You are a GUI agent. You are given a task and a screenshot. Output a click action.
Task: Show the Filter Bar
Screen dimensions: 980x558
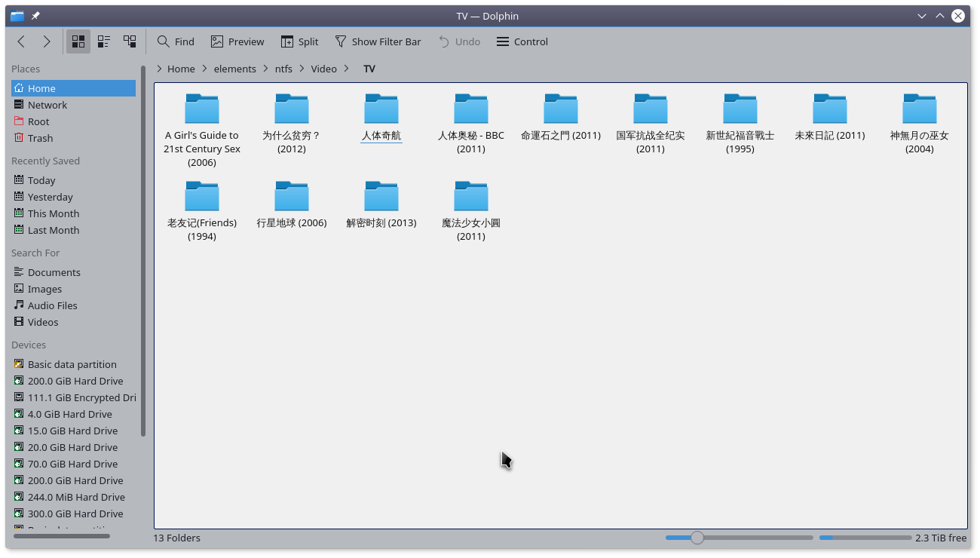378,41
